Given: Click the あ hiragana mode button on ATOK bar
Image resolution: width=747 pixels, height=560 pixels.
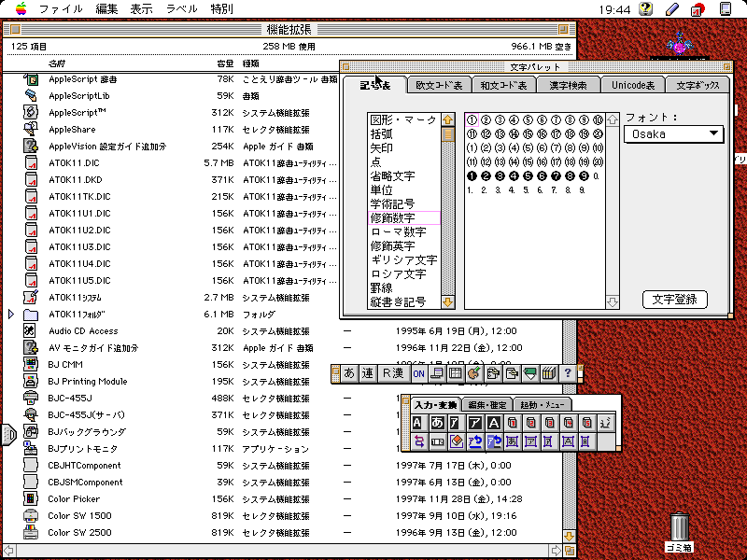Looking at the screenshot, I should (349, 373).
